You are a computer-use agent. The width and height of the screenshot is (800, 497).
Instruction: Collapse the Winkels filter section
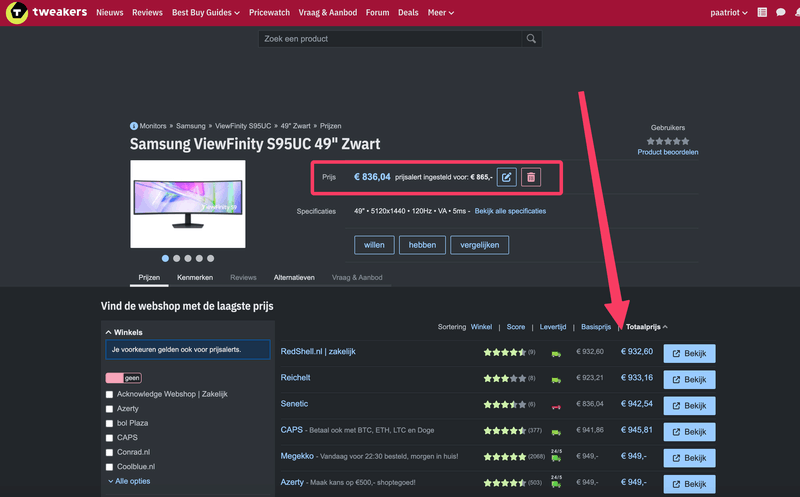click(124, 332)
